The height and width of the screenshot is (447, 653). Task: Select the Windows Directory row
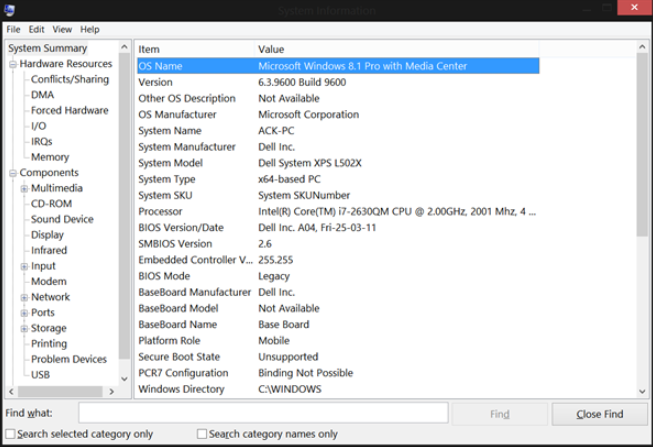(x=338, y=389)
